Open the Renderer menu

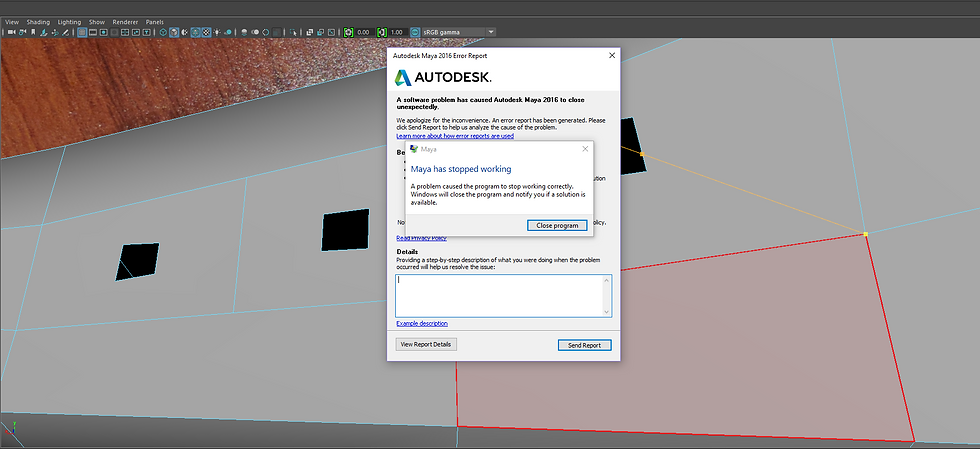click(125, 22)
